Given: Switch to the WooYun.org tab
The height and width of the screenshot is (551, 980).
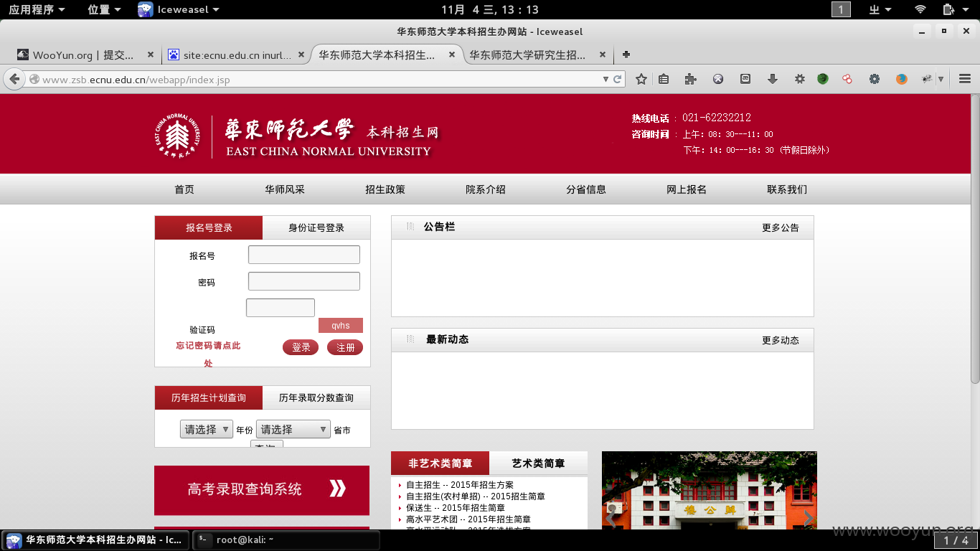Looking at the screenshot, I should (x=83, y=55).
